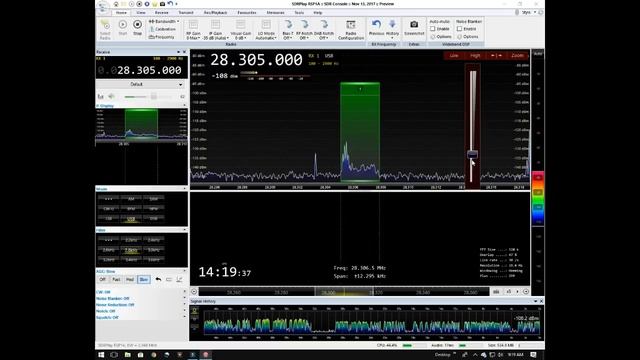Click the signal meter icon in Receive panel
The image size is (640, 360).
pos(100,96)
